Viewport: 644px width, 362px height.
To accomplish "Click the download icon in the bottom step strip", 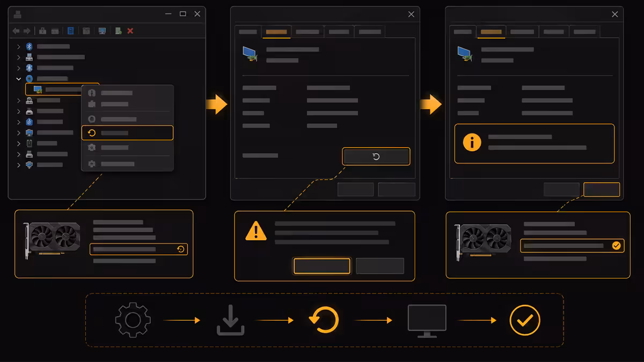I will tap(231, 321).
